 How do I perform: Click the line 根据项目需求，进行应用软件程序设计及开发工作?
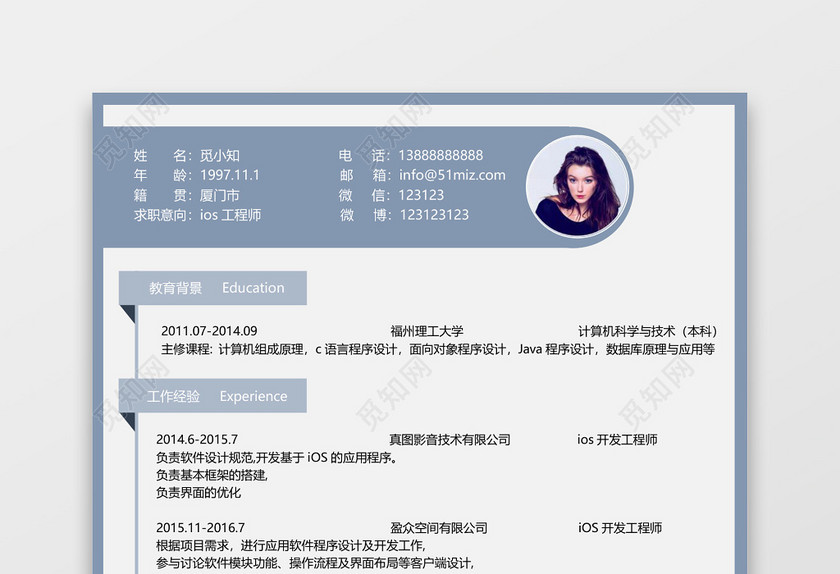[x=291, y=546]
